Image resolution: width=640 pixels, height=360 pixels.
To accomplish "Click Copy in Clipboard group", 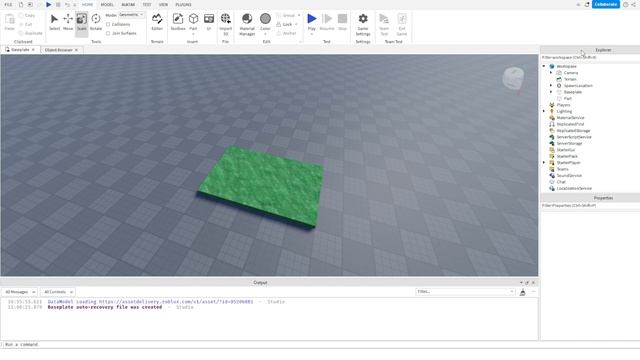I will pyautogui.click(x=27, y=16).
